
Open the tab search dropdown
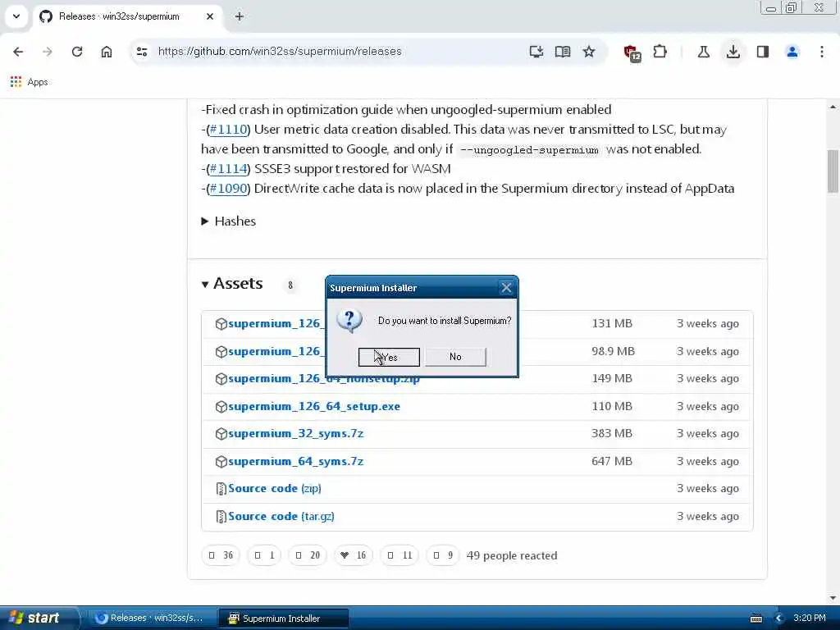[16, 16]
